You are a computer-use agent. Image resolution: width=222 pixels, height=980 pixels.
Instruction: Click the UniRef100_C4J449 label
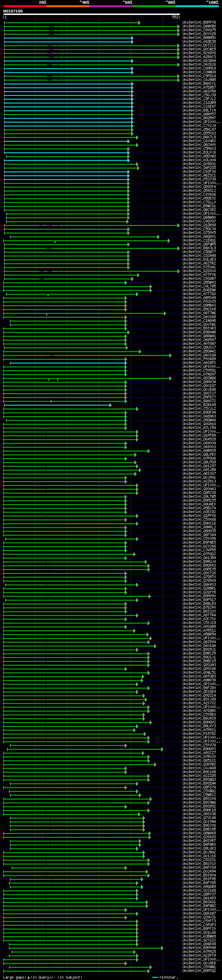pos(199,768)
